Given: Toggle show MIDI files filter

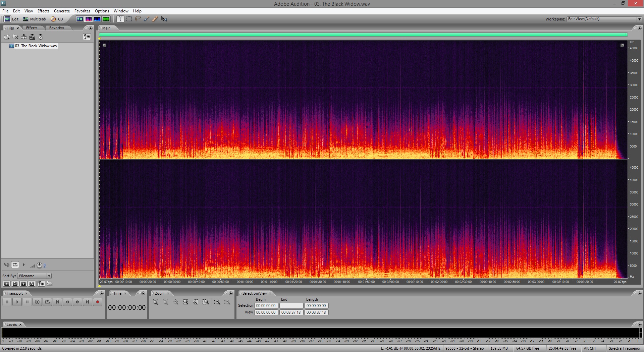Looking at the screenshot, I should [x=32, y=284].
